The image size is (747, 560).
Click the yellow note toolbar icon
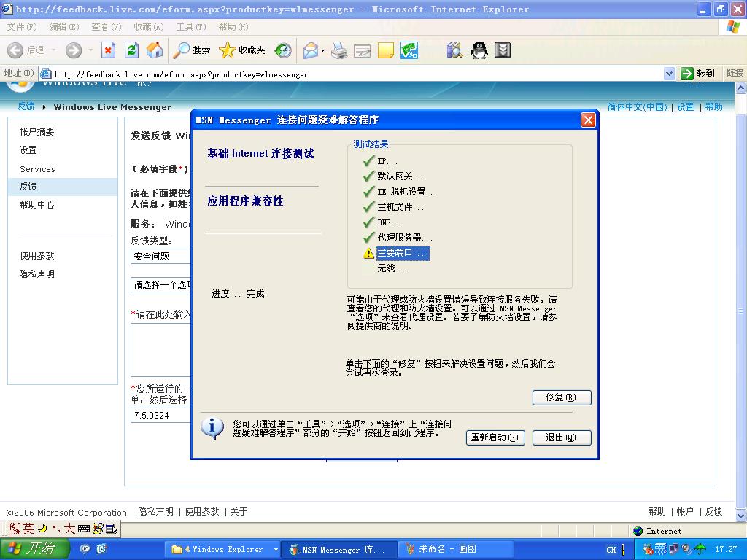(x=385, y=50)
